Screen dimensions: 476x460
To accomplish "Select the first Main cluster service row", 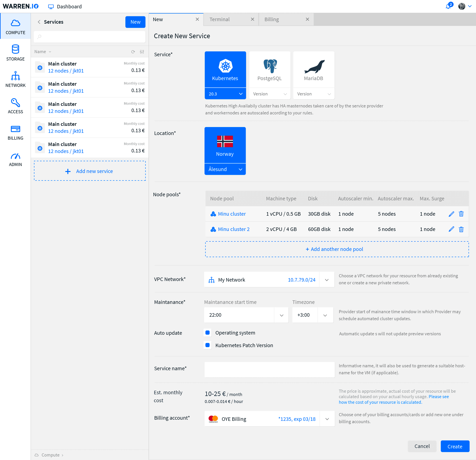I will (x=90, y=67).
